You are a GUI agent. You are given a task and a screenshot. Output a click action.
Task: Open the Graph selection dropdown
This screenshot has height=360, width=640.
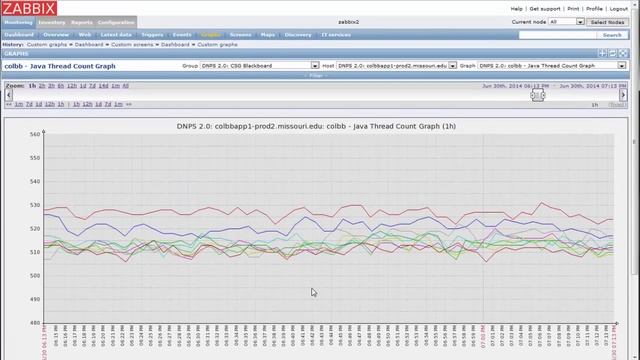coord(552,66)
